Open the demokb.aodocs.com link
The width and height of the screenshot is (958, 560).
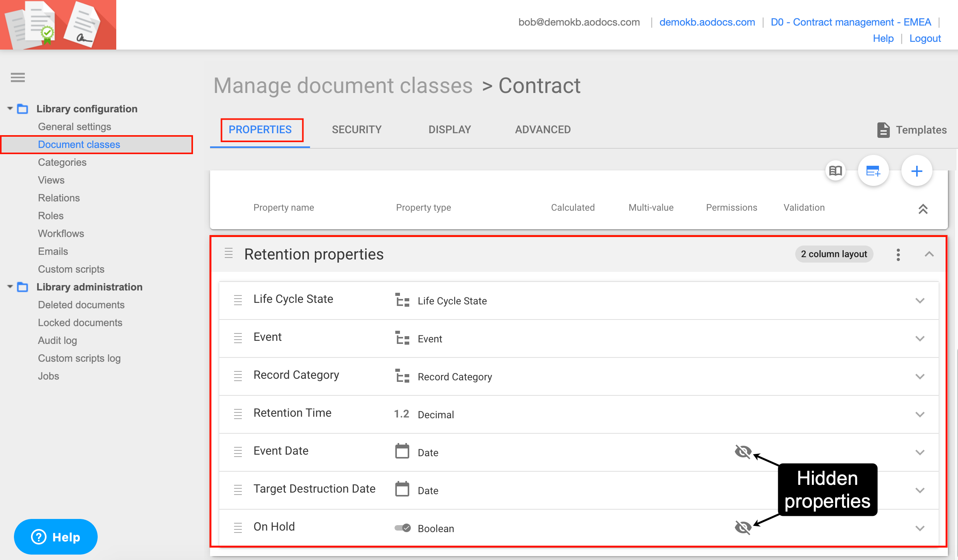click(x=707, y=22)
